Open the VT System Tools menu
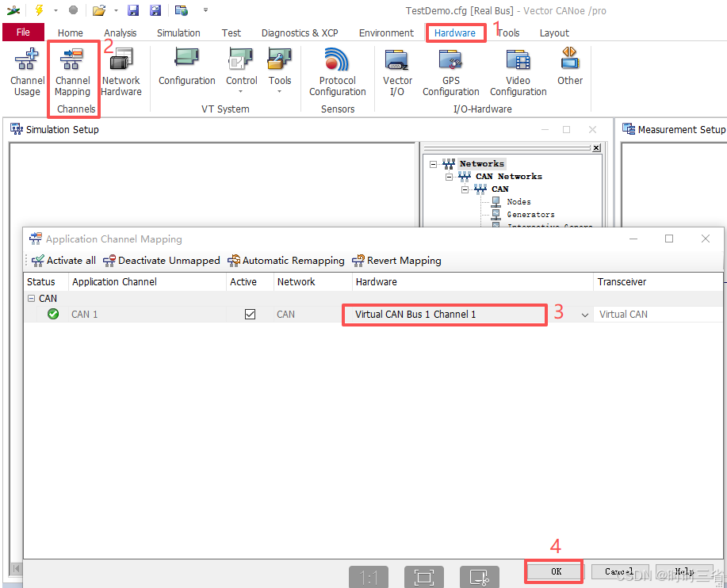 click(x=280, y=71)
